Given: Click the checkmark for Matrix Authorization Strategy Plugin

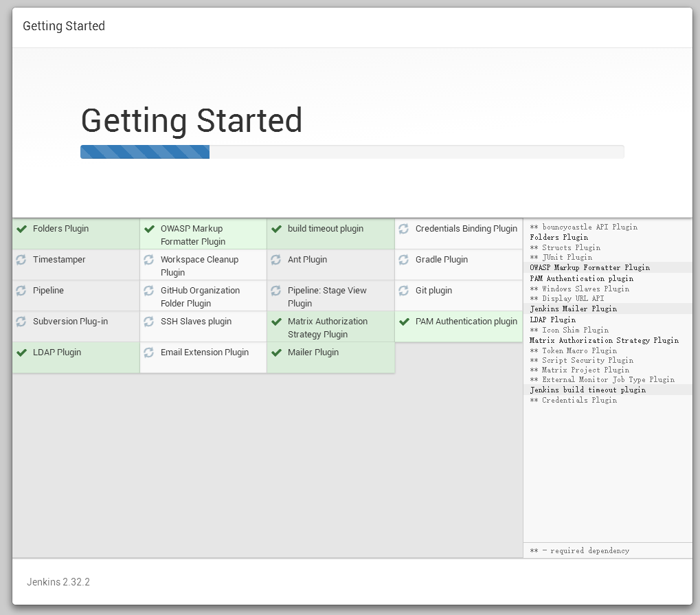Looking at the screenshot, I should [276, 322].
